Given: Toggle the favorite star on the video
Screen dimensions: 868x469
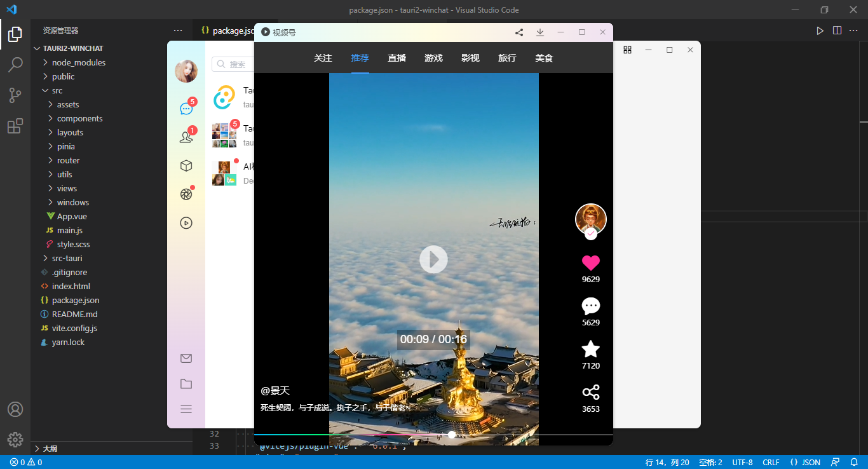Looking at the screenshot, I should tap(590, 349).
